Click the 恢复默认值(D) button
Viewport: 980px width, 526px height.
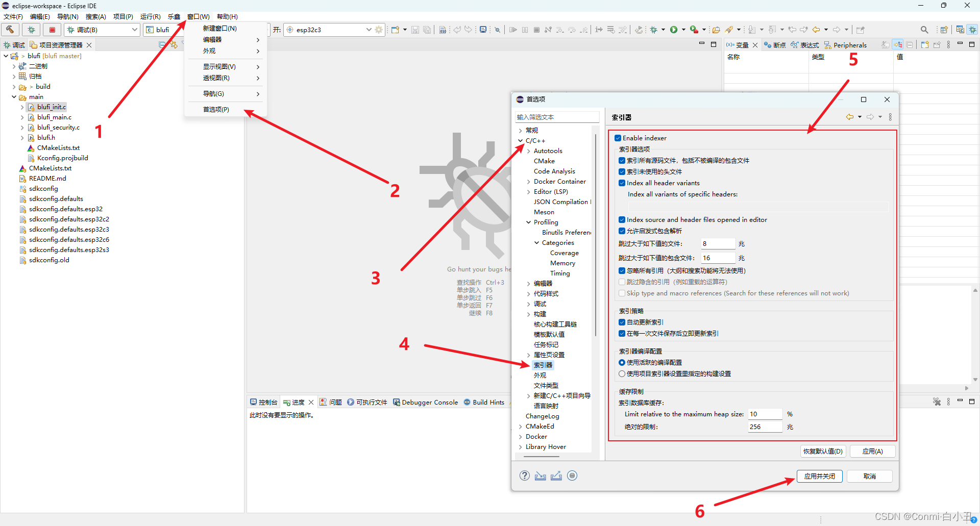click(x=823, y=451)
